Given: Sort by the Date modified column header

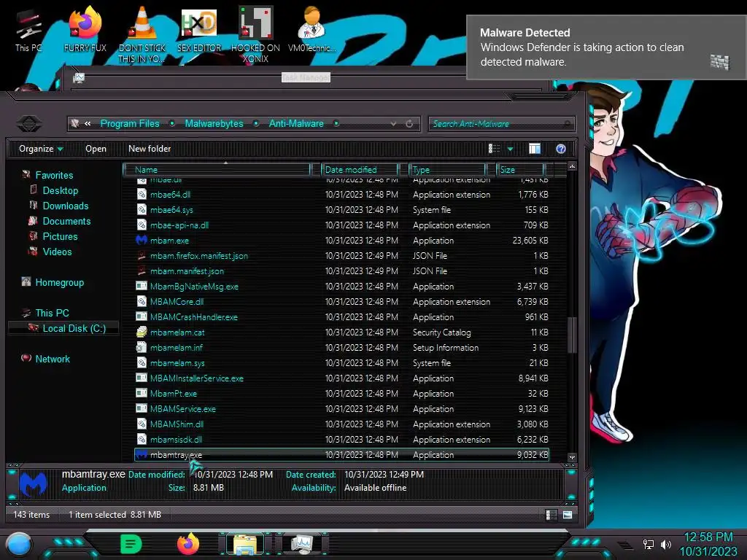Looking at the screenshot, I should pyautogui.click(x=360, y=169).
